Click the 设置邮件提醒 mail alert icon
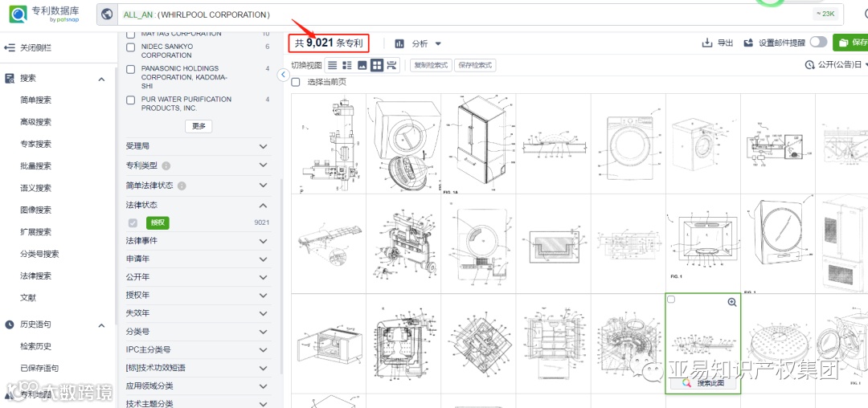868x408 pixels. pyautogui.click(x=748, y=43)
